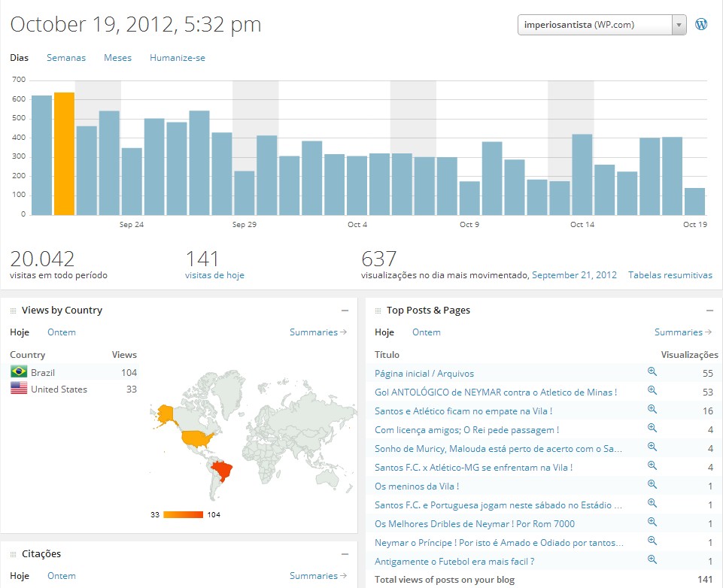Collapse the Citações panel
This screenshot has height=588, width=723.
[x=345, y=554]
